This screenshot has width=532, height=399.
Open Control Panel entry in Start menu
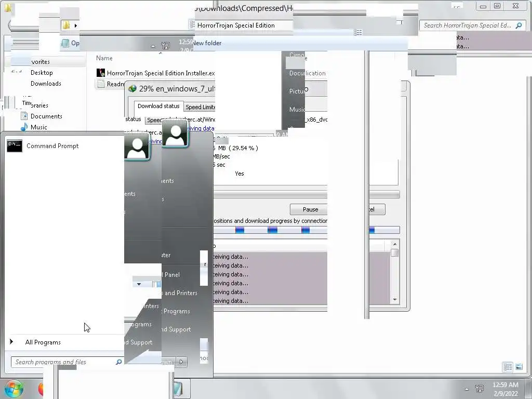click(x=171, y=274)
